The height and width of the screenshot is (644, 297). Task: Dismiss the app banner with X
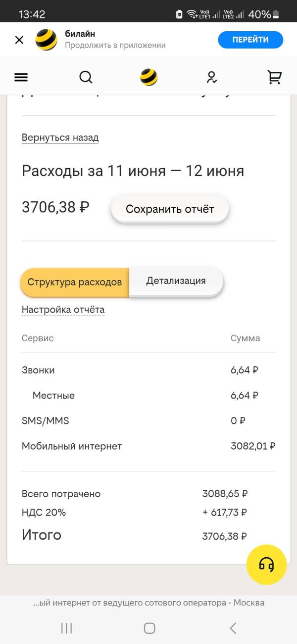(x=19, y=40)
